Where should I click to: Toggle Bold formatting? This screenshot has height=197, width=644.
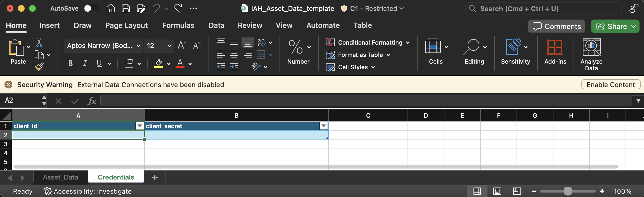pyautogui.click(x=70, y=64)
